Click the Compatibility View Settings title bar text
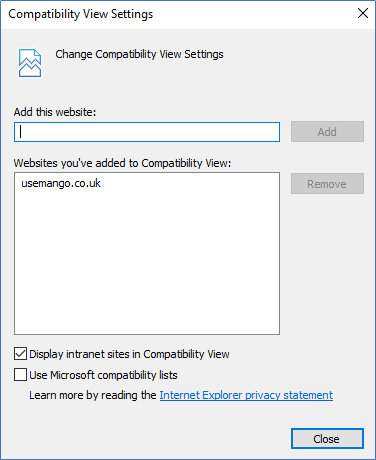 [81, 14]
